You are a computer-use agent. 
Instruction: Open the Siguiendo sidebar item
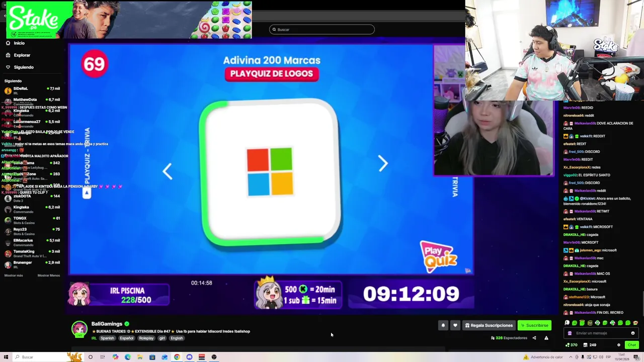(20, 67)
